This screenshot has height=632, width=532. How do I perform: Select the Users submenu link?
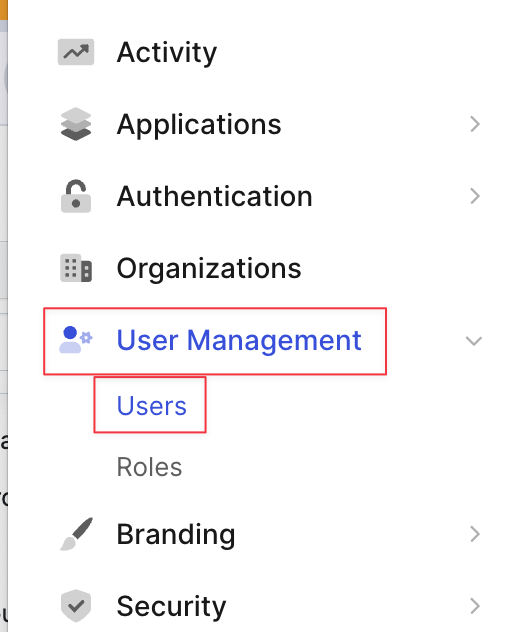[x=152, y=405]
